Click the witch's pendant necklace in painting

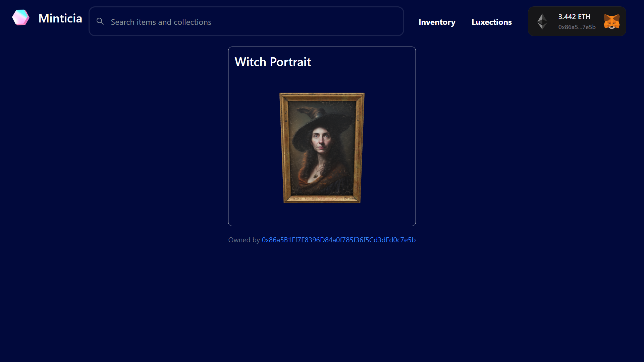[315, 176]
